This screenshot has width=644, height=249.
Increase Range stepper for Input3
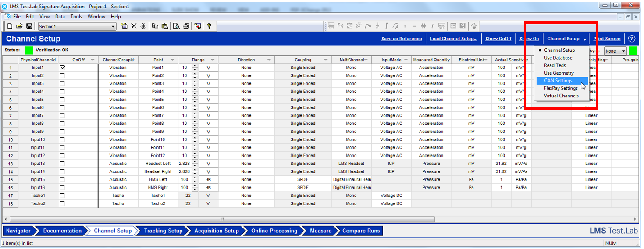[x=195, y=82]
